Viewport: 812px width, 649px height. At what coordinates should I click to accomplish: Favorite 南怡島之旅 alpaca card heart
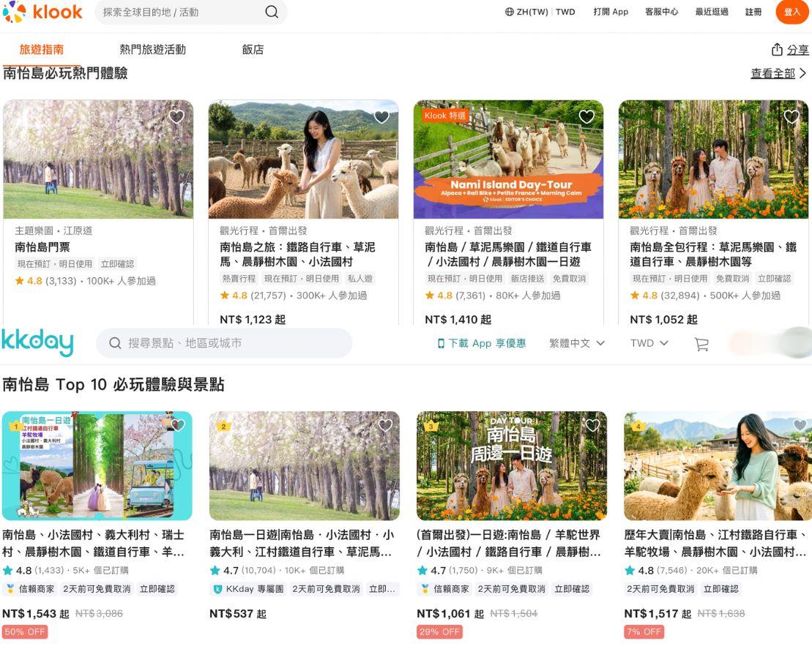coord(381,116)
